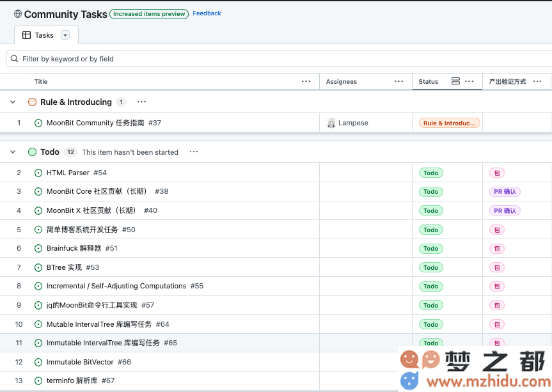Image resolution: width=552 pixels, height=392 pixels.
Task: Click the group-by rows icon in Status header
Action: pyautogui.click(x=455, y=81)
